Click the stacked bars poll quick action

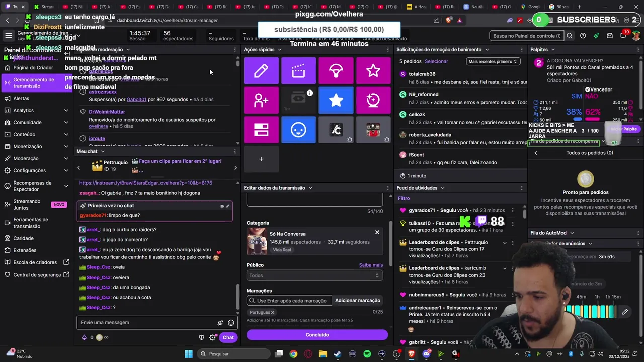click(261, 130)
